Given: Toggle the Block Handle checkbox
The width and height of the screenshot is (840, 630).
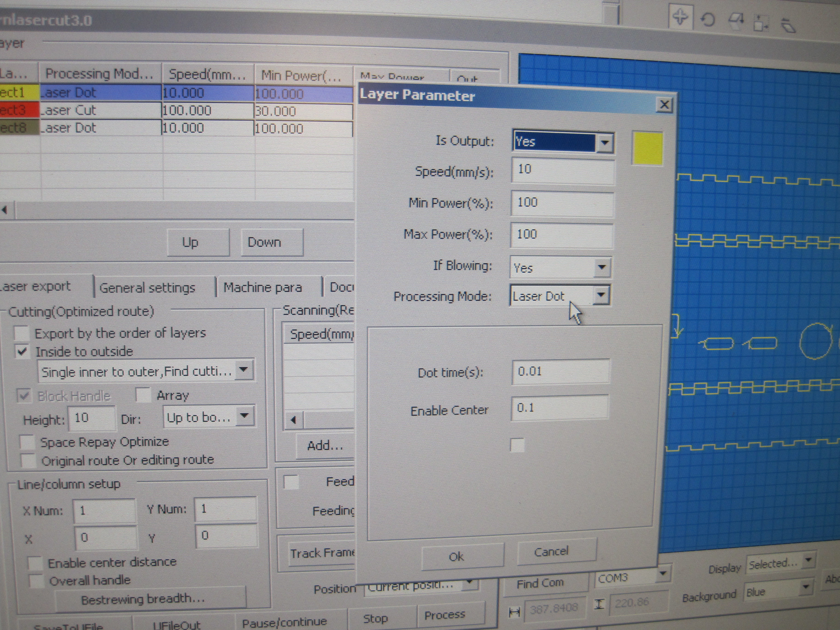Looking at the screenshot, I should coord(23,396).
